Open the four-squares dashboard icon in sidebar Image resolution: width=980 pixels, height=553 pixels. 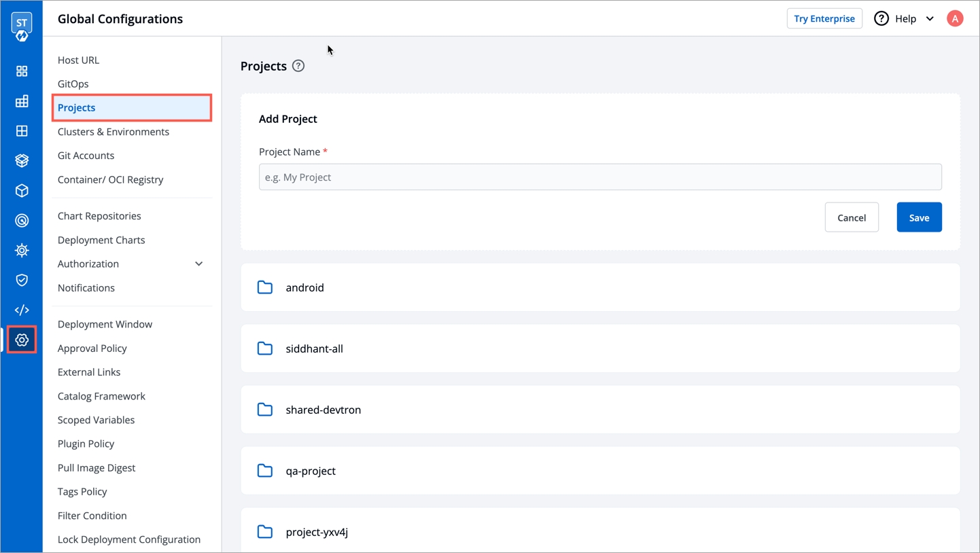pos(22,71)
